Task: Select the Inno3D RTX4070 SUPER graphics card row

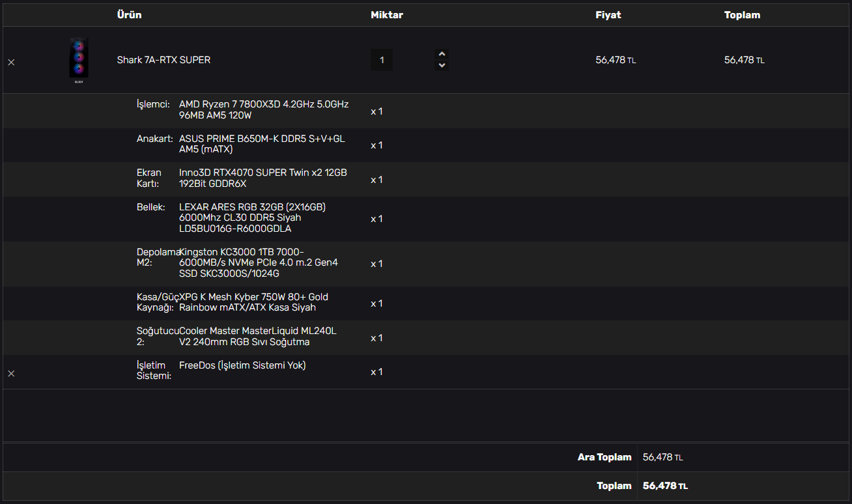Action: tap(263, 178)
